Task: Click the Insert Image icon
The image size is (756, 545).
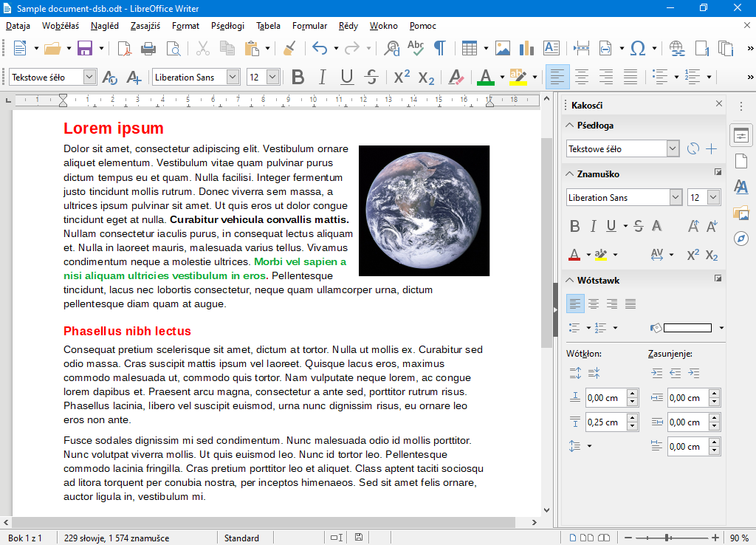Action: coord(503,49)
